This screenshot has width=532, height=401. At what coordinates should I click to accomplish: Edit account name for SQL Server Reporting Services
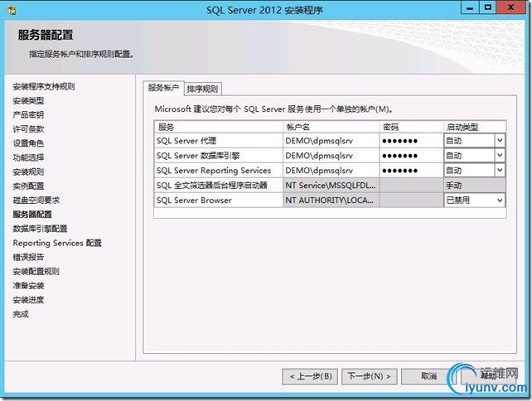pos(331,171)
